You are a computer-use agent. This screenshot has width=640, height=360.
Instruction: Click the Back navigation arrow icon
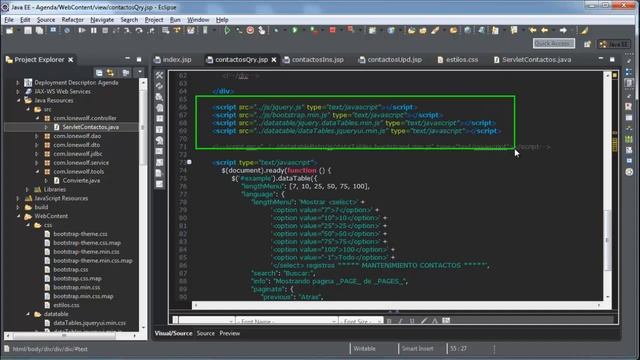click(544, 31)
